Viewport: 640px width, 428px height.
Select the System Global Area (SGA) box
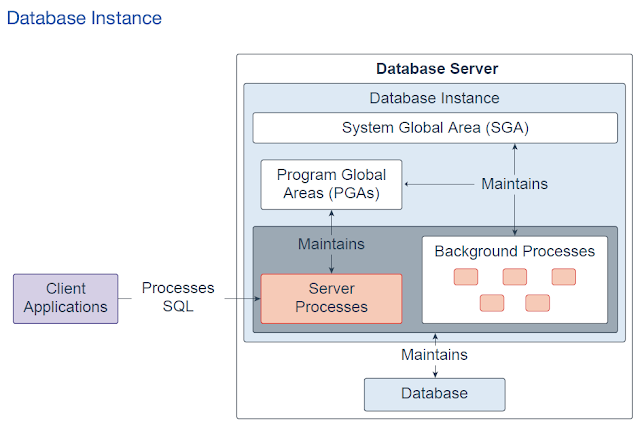[435, 128]
